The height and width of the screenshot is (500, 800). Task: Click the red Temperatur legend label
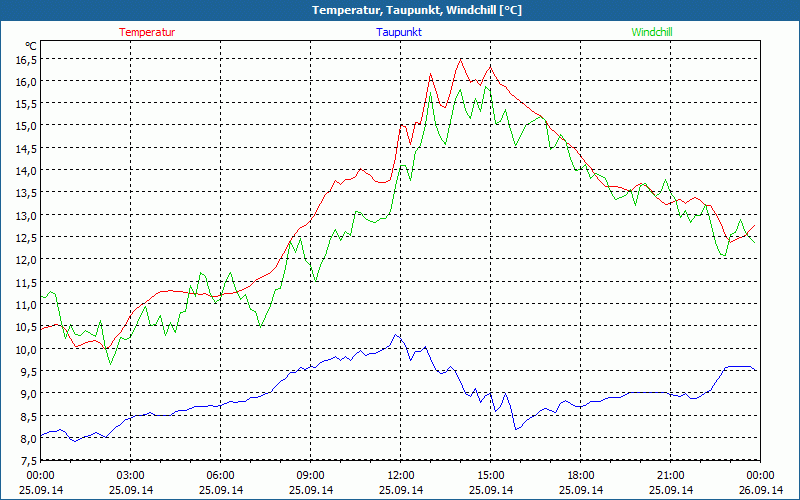[x=147, y=32]
